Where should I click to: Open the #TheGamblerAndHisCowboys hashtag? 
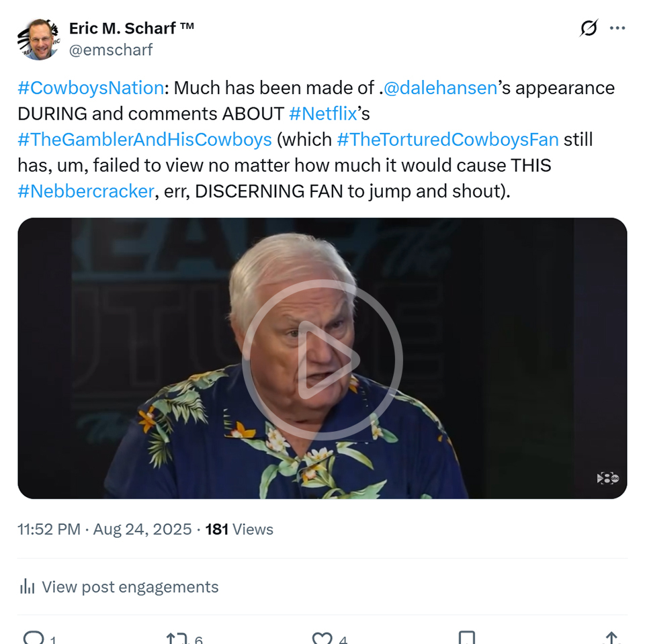coord(144,140)
